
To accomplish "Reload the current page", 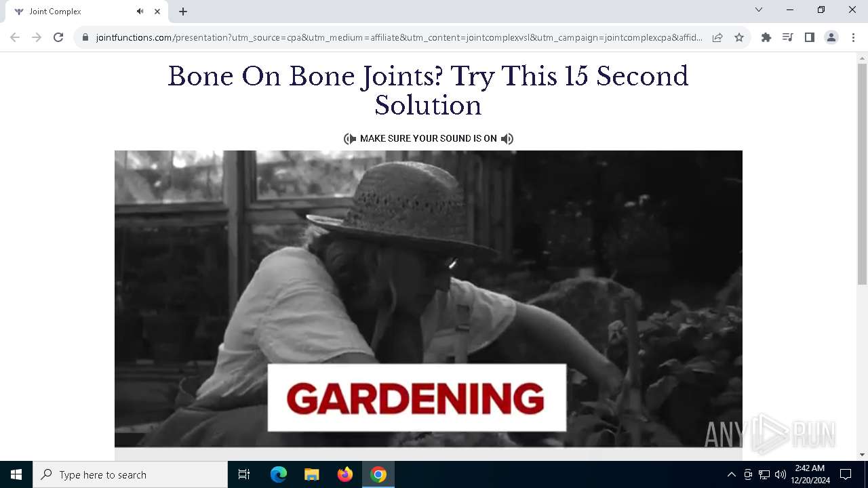I will point(58,37).
